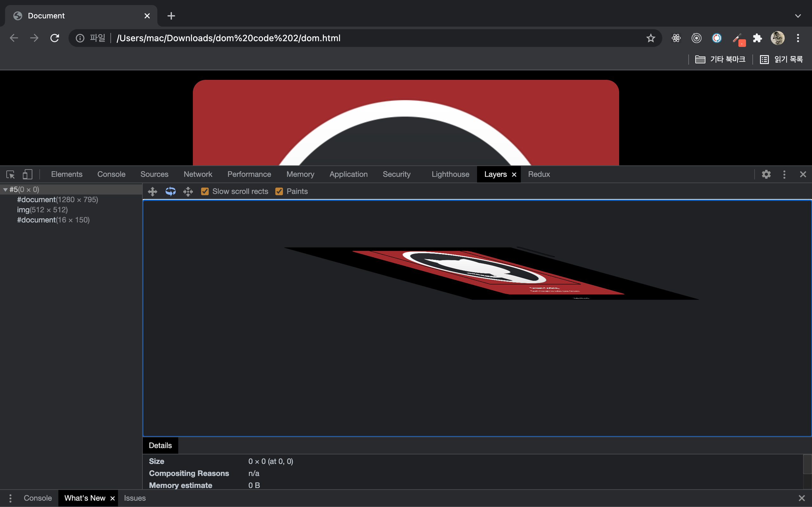Open the Network tab
Screen dimensions: 812x507
tap(198, 174)
